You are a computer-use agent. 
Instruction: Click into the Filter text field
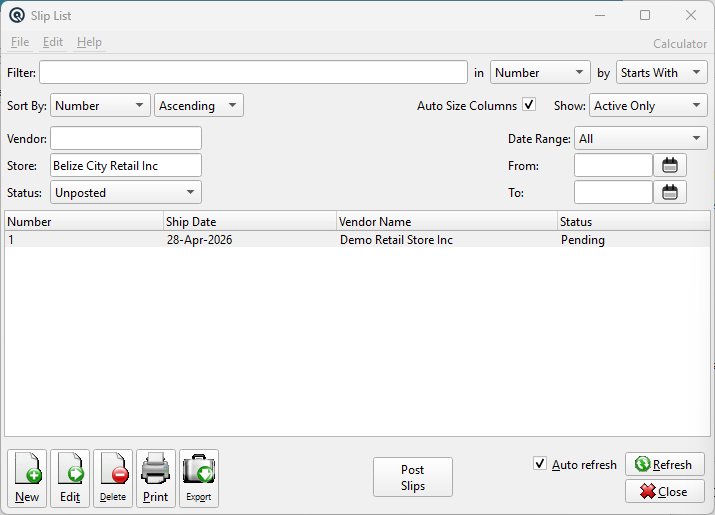tap(253, 73)
